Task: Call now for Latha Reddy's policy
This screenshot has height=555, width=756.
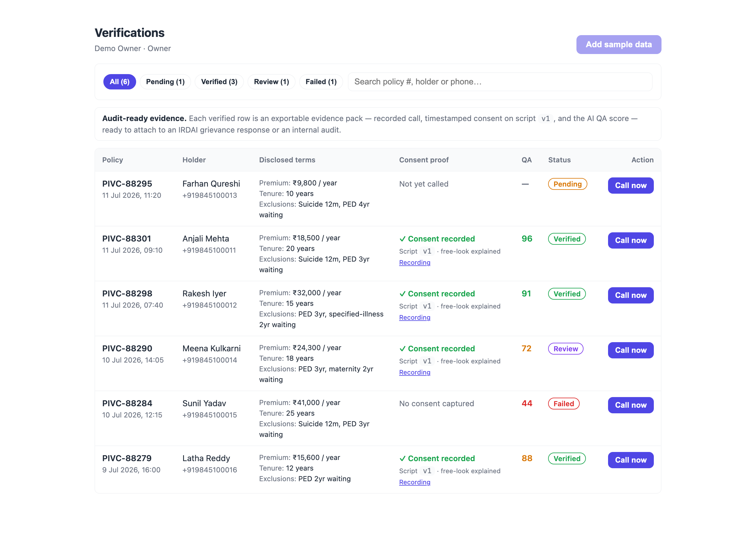Action: (630, 460)
